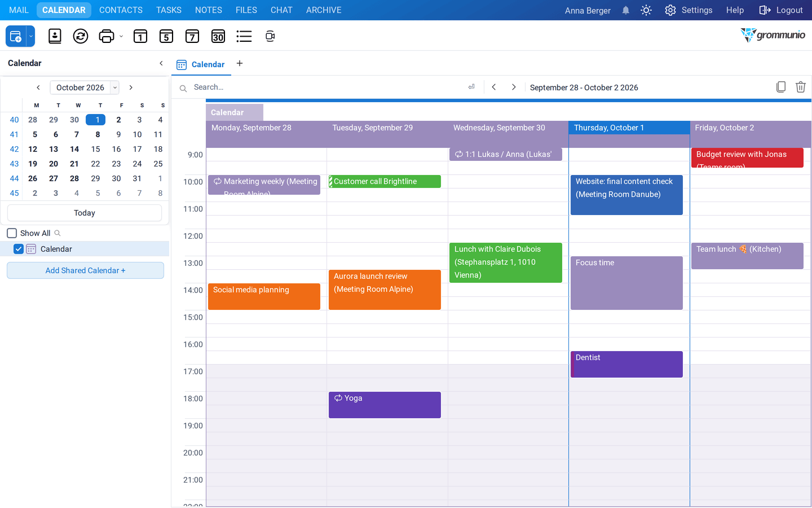The width and height of the screenshot is (812, 508).
Task: Select week 40 in mini calendar
Action: tap(14, 120)
